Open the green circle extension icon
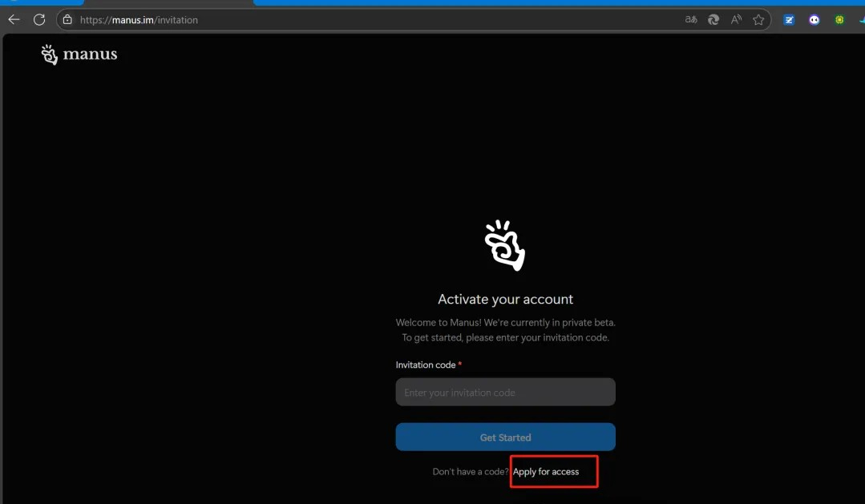 [839, 20]
